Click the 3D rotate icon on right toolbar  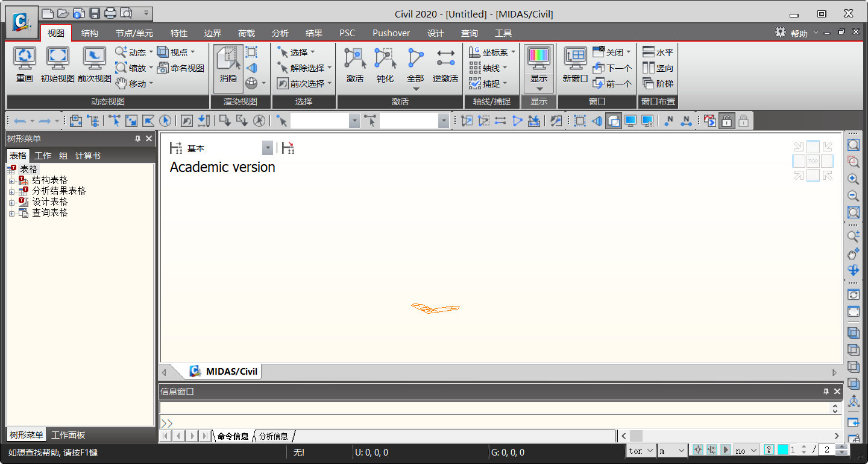[854, 270]
